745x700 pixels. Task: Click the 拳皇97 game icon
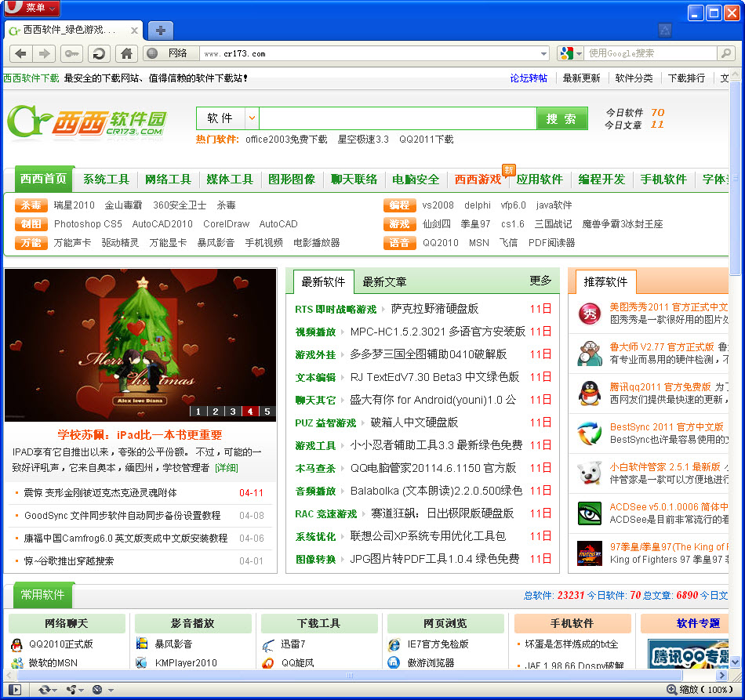590,553
